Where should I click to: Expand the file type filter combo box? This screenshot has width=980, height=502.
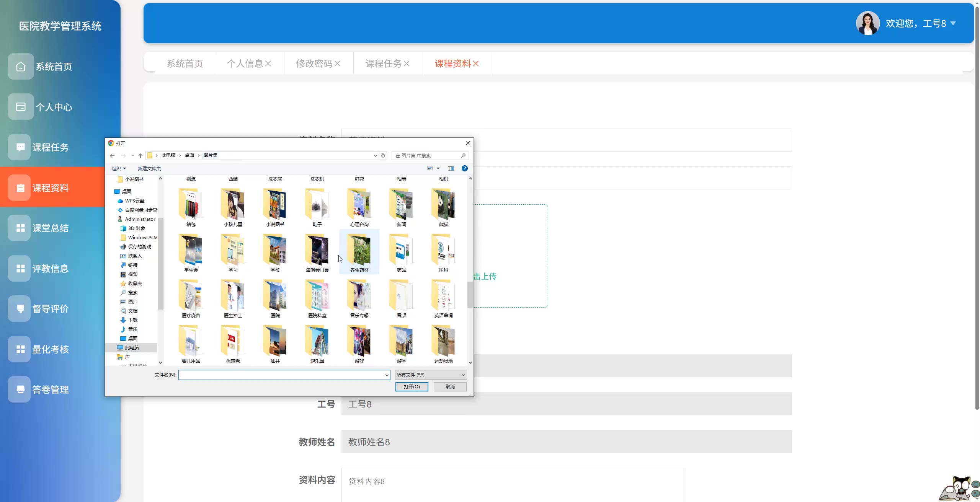(x=431, y=375)
